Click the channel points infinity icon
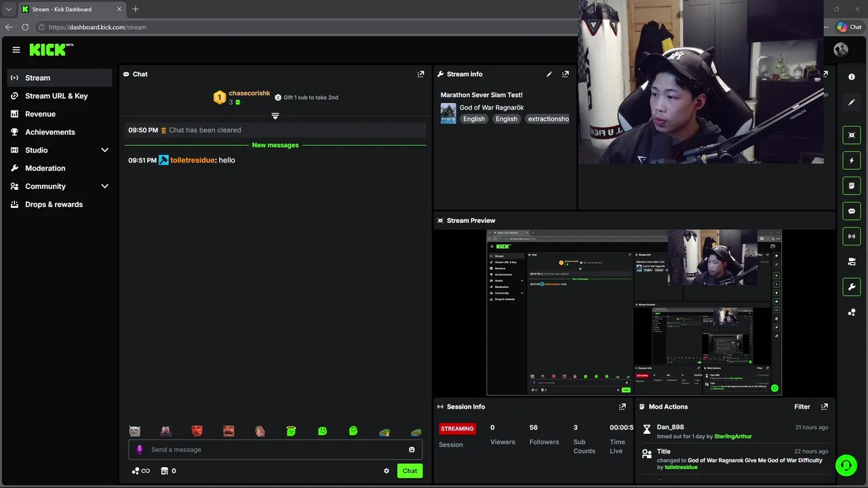 click(141, 471)
